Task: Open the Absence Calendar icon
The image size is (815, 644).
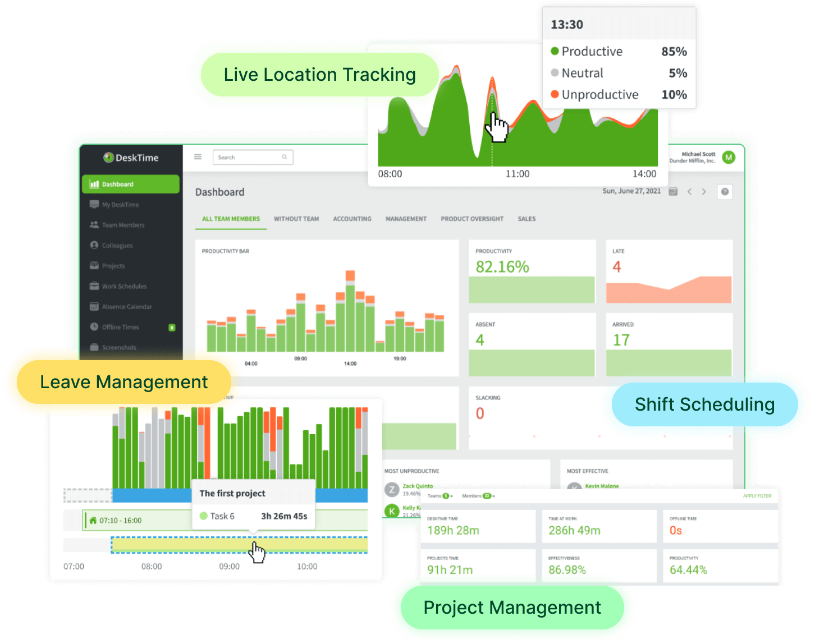Action: click(x=94, y=306)
